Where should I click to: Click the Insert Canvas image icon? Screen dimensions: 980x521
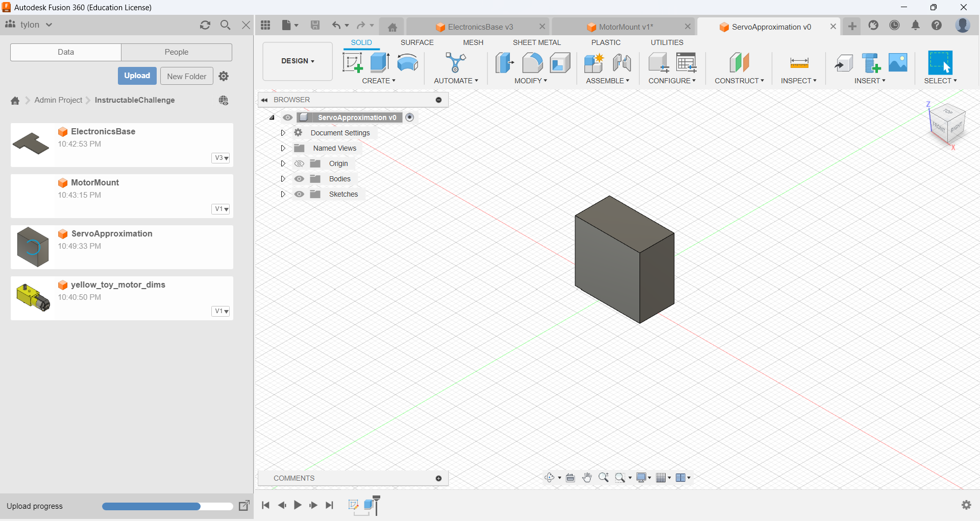[898, 63]
